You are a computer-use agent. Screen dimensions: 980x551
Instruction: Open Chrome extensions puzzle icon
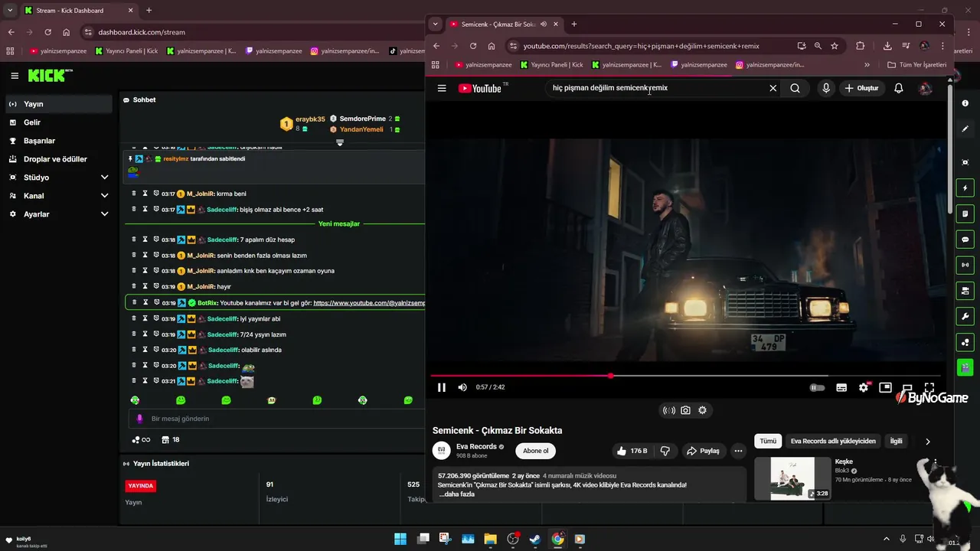click(860, 46)
